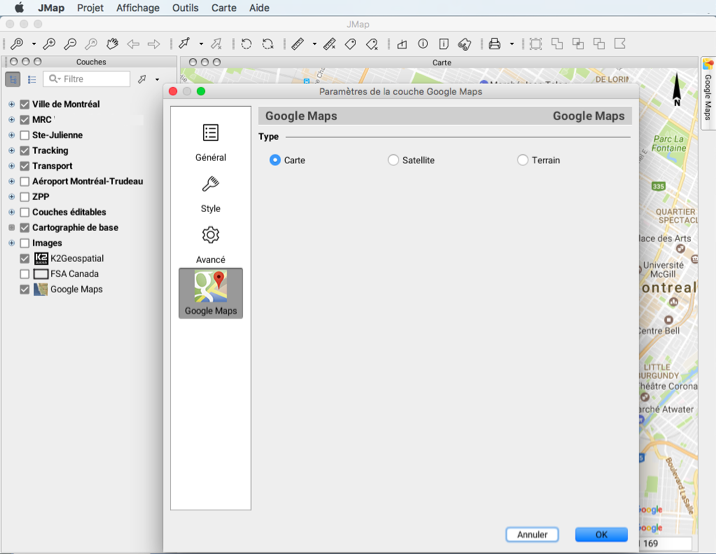
Task: Uncheck the Transport layer
Action: 25,166
